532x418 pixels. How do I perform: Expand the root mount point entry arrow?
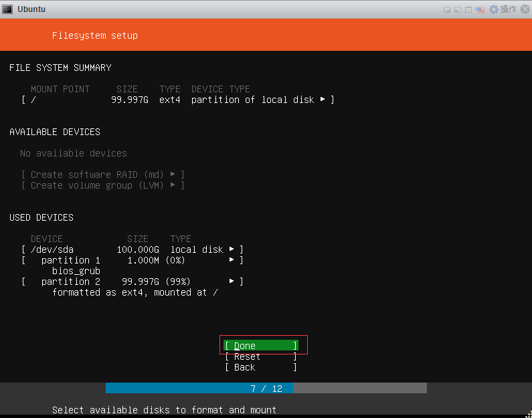[323, 100]
